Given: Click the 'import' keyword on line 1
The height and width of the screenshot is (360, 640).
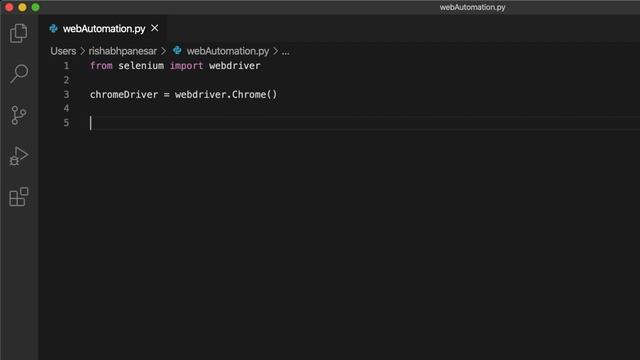Looking at the screenshot, I should click(x=187, y=66).
